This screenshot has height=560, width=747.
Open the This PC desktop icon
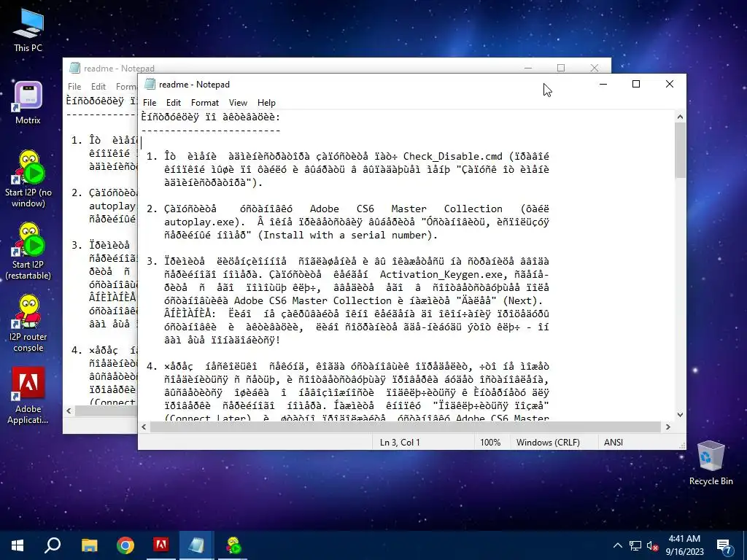coord(28,31)
